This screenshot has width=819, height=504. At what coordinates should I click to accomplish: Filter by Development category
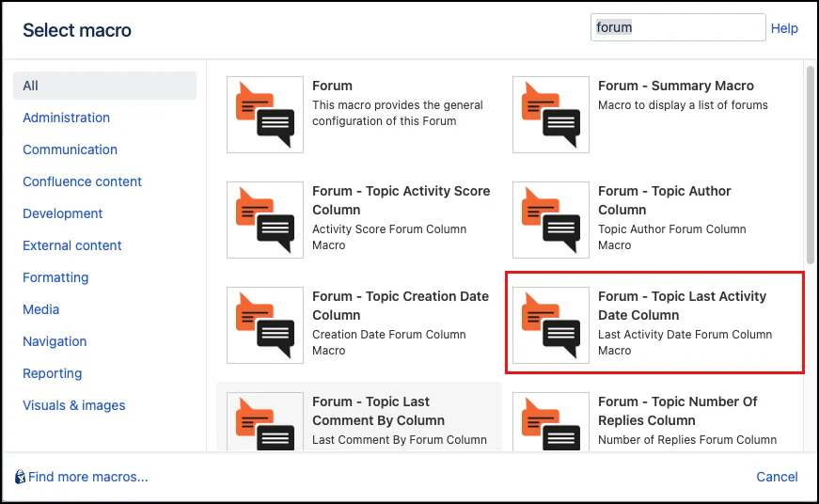tap(63, 213)
